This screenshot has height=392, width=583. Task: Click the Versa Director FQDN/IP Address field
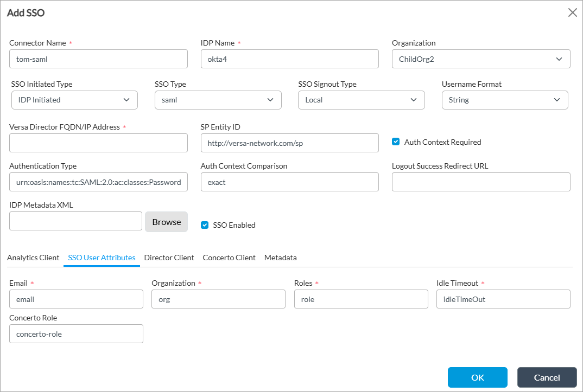tap(98, 143)
